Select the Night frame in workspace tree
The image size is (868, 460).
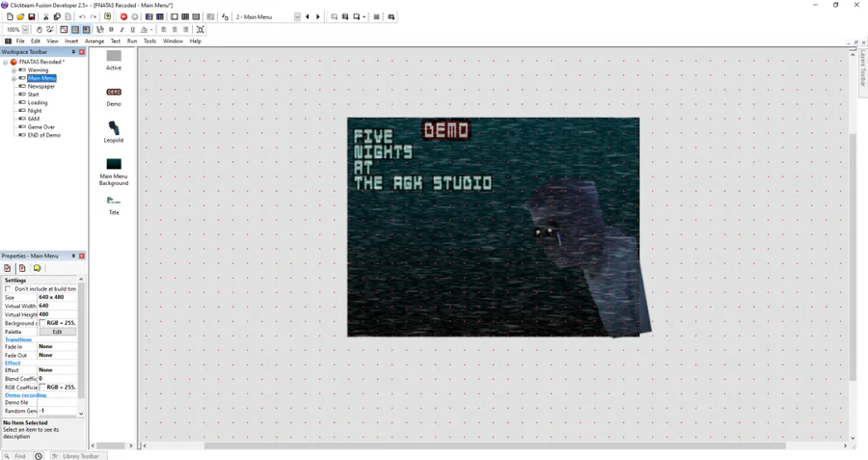(x=35, y=111)
